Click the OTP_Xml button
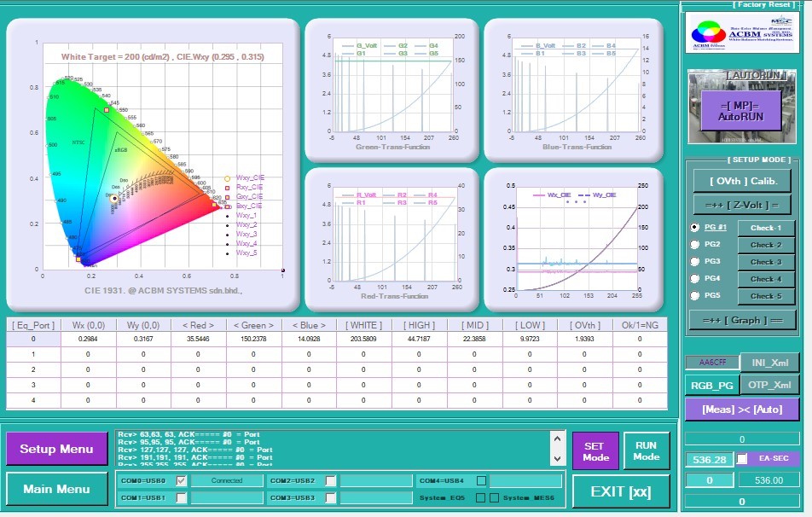The image size is (812, 517). 770,385
